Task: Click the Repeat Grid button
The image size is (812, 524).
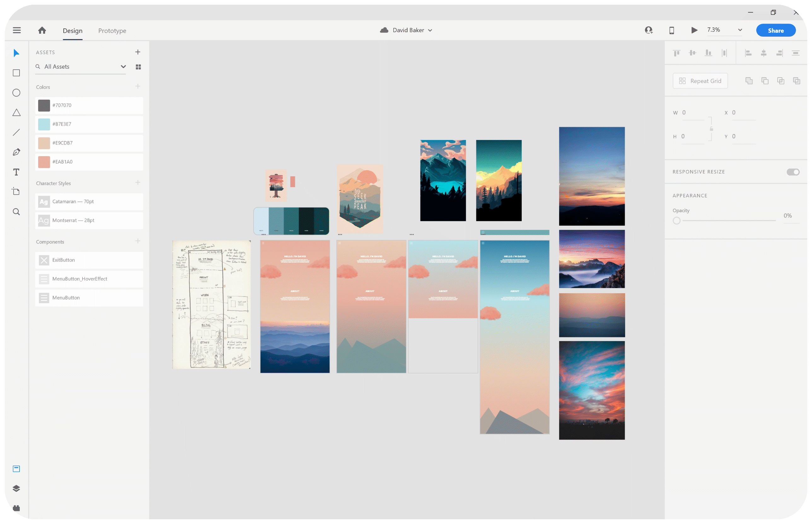Action: [701, 80]
